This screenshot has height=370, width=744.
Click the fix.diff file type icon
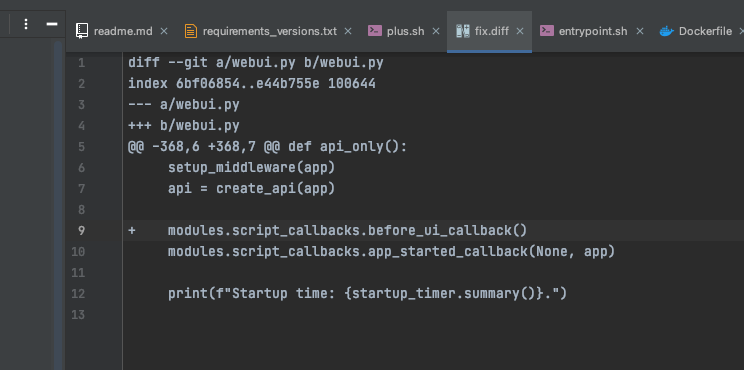[463, 31]
